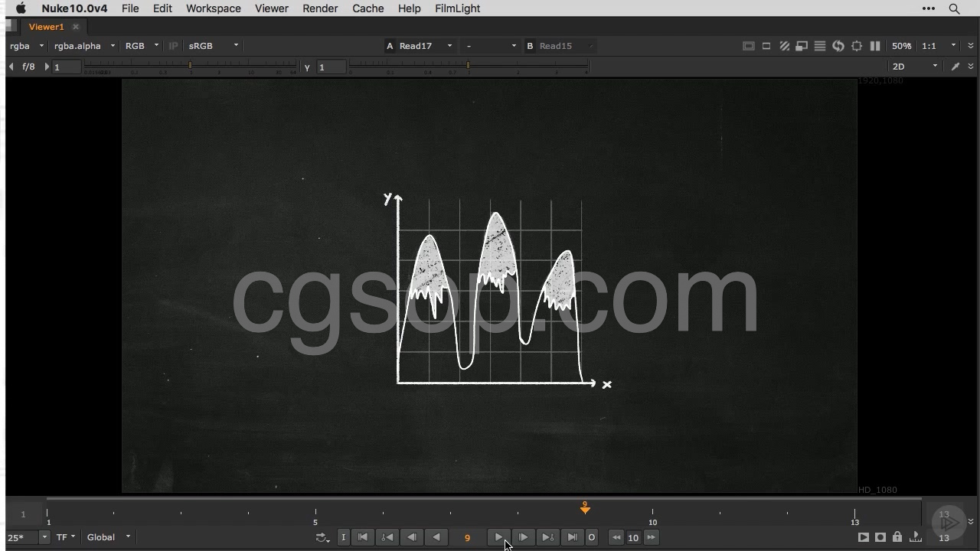Screen dimensions: 980x551
Task: Jump to the last frame
Action: [x=572, y=537]
